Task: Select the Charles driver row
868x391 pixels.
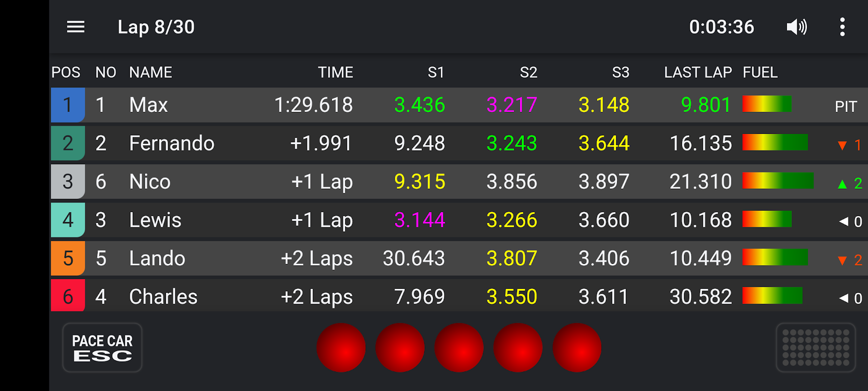Action: tap(459, 296)
